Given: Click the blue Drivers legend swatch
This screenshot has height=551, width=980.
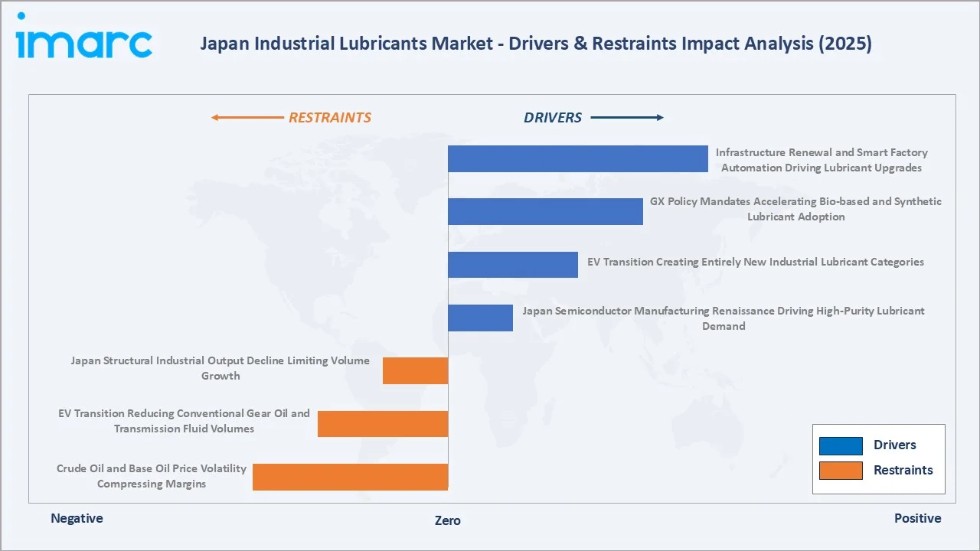Looking at the screenshot, I should (x=841, y=445).
